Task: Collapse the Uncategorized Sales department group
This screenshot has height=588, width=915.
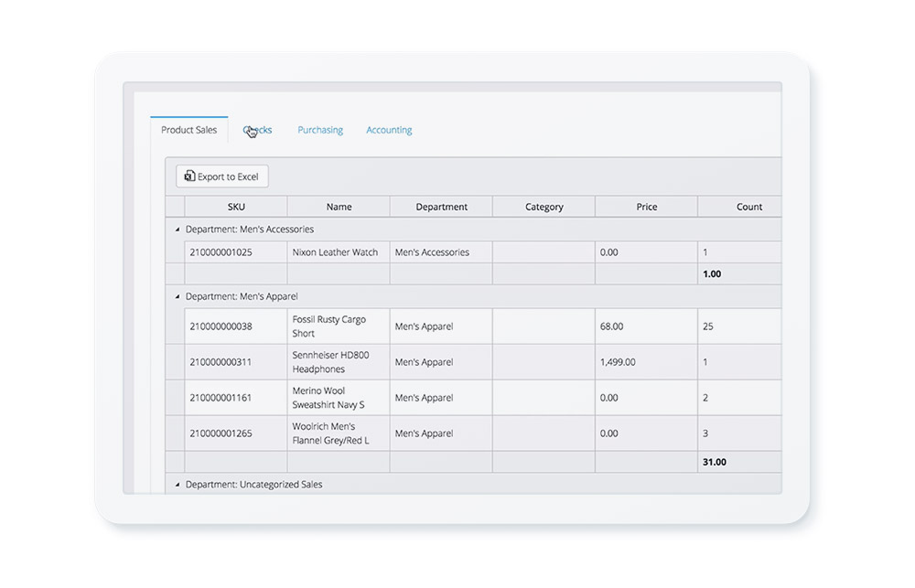Action: pyautogui.click(x=178, y=484)
